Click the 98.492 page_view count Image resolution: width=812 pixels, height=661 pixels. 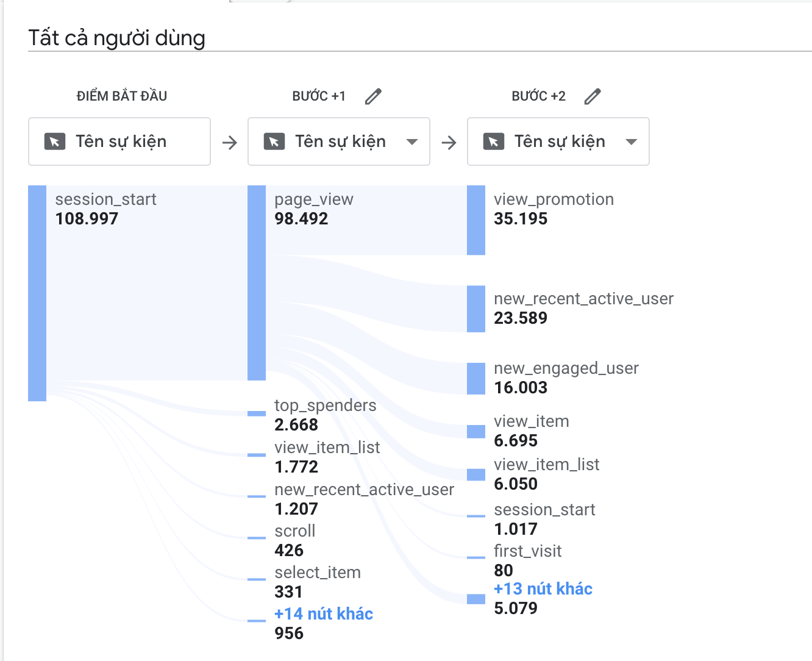301,218
